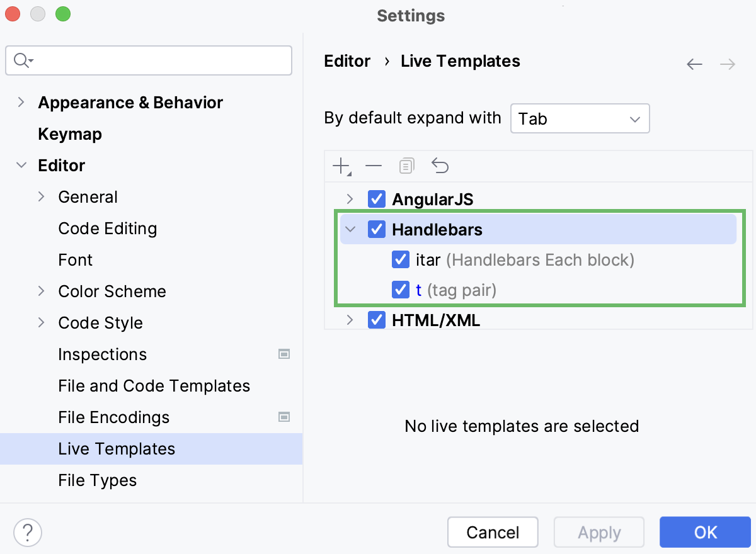Remove the selected live template
The image size is (756, 554).
[374, 166]
